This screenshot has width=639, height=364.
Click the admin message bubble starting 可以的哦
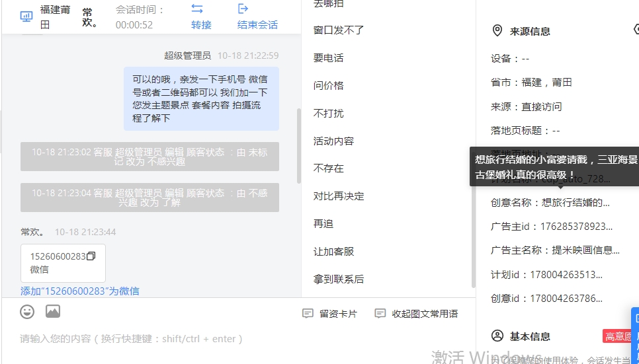click(201, 98)
